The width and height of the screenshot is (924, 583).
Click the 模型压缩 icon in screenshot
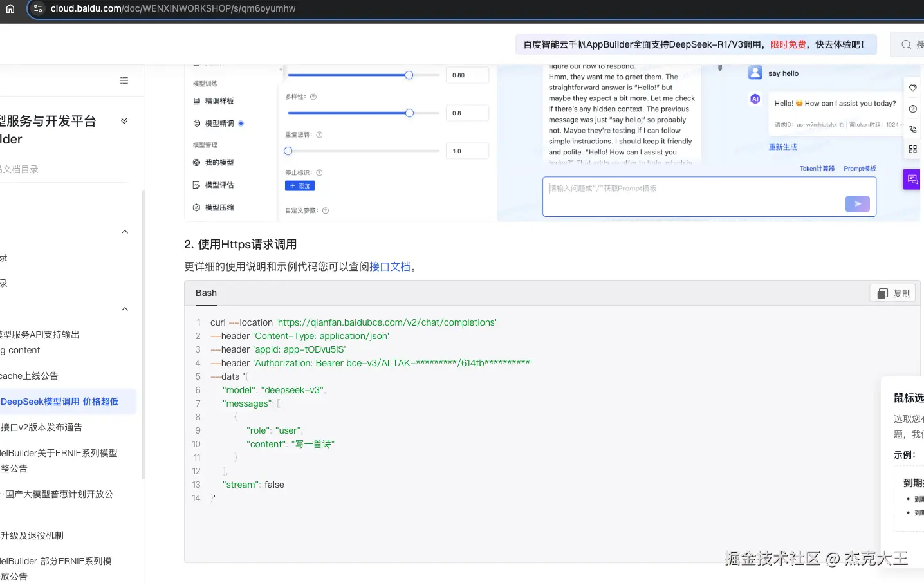197,208
